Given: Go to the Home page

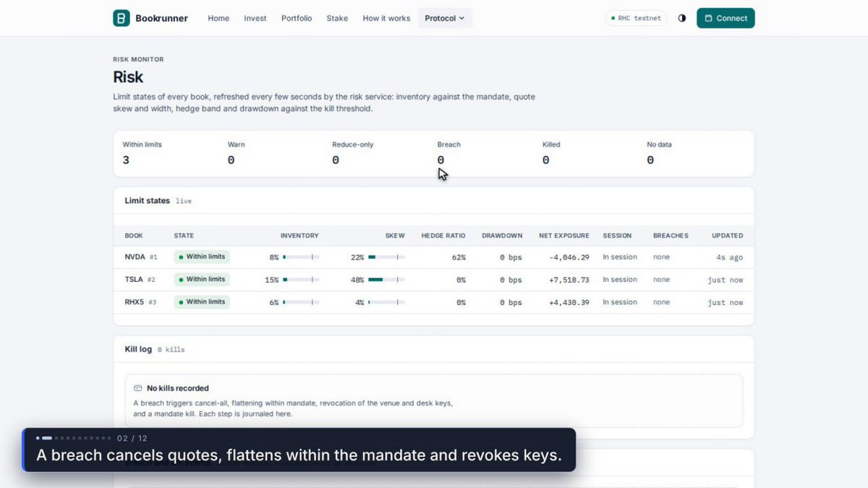Looking at the screenshot, I should pos(218,18).
